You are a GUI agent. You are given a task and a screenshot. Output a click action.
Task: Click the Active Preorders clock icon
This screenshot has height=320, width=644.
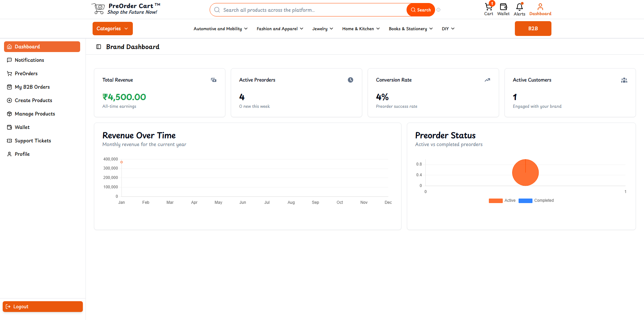click(x=350, y=80)
